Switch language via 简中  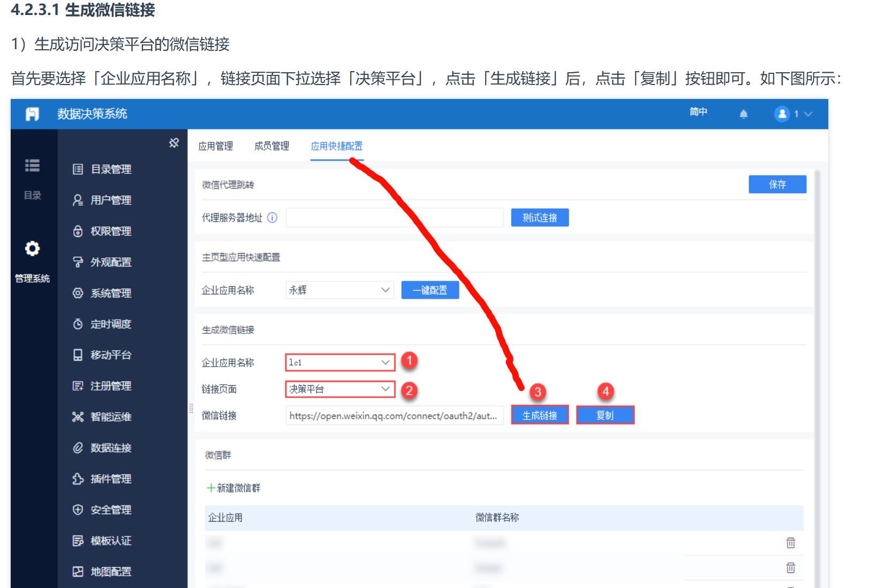point(698,112)
